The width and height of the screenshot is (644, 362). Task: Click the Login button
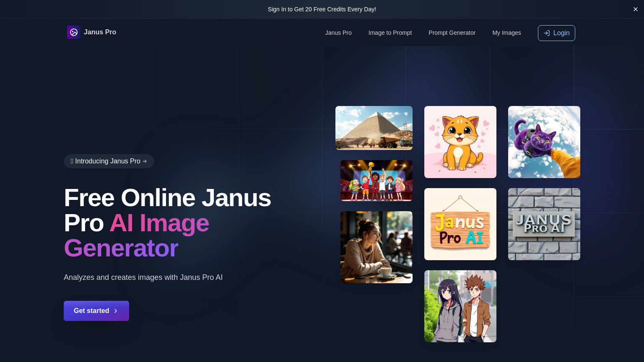[556, 33]
